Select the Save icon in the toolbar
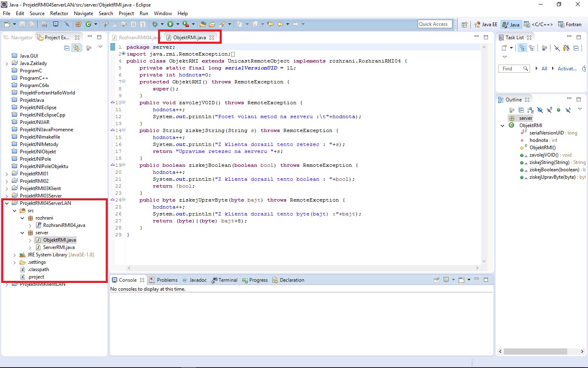588x368 pixels. pyautogui.click(x=22, y=24)
